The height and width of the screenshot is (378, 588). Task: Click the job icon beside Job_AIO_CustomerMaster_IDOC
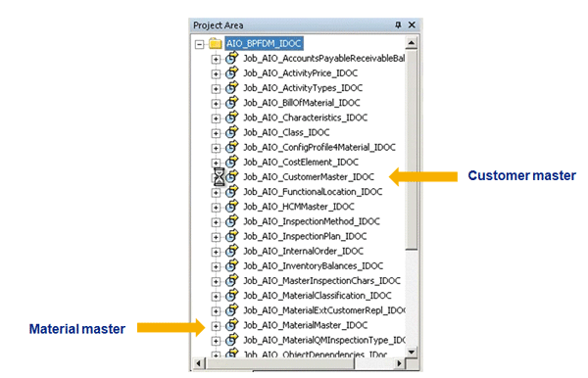[x=231, y=176]
